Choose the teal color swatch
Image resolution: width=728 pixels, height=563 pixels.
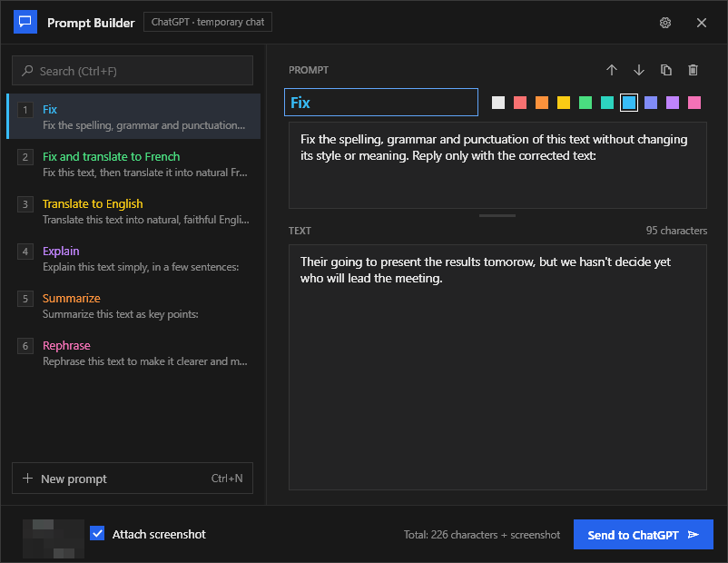pyautogui.click(x=607, y=103)
